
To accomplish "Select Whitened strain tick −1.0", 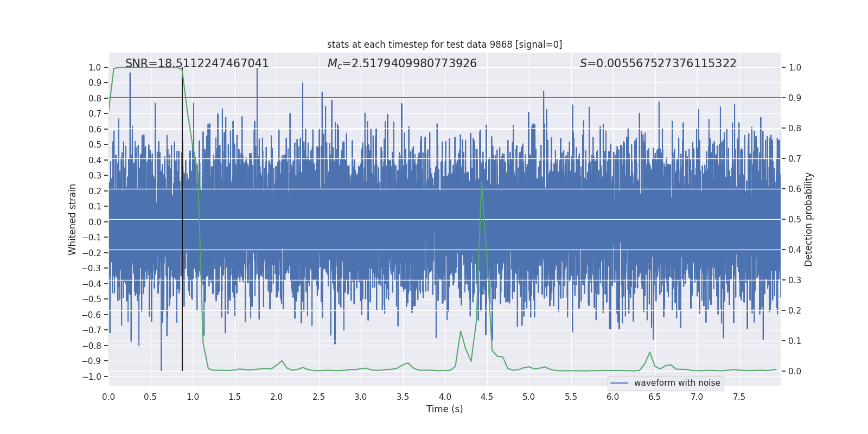I will click(x=92, y=376).
